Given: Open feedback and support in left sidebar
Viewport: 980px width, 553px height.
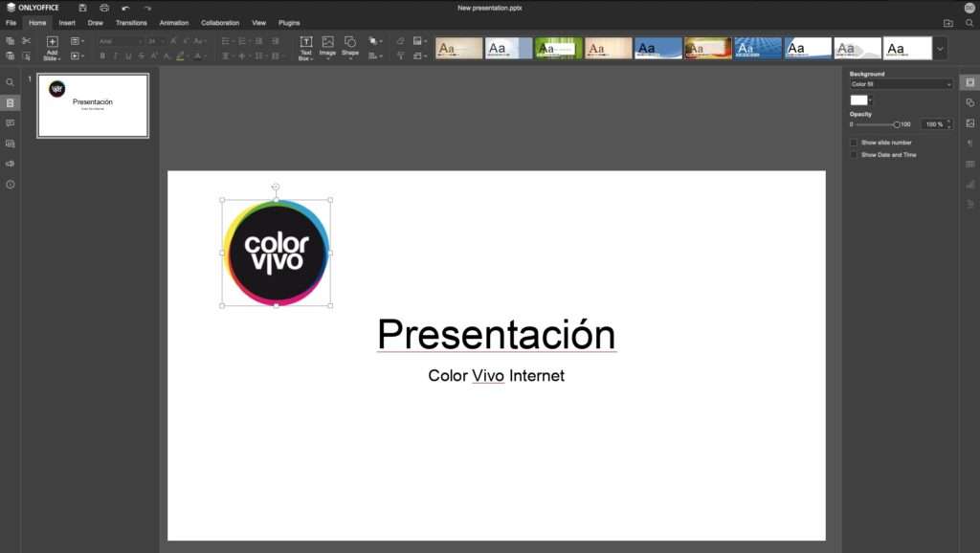Looking at the screenshot, I should pos(10,164).
